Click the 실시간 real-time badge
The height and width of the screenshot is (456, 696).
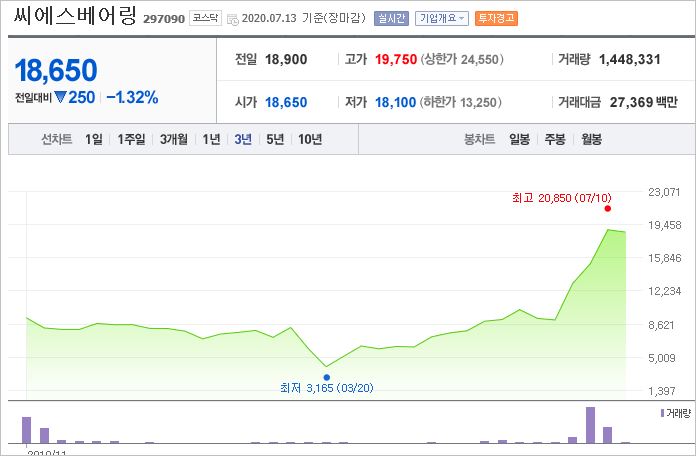coord(391,18)
